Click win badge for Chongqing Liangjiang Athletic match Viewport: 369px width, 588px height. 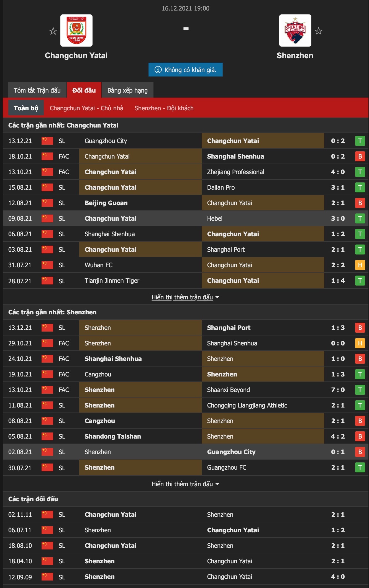[360, 405]
